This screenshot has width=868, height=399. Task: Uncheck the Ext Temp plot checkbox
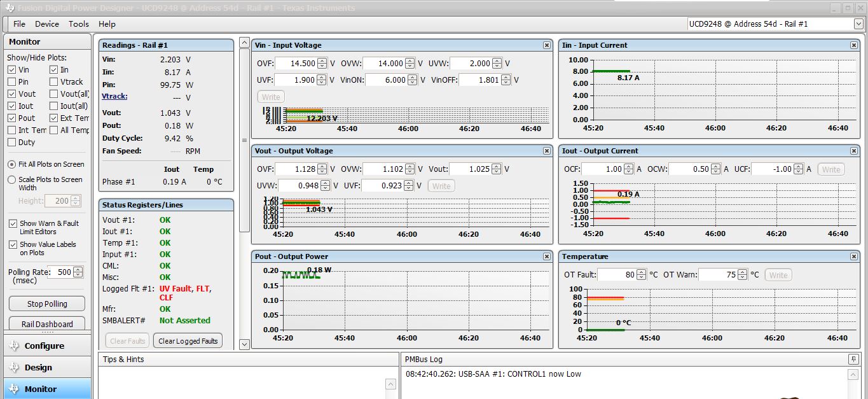point(54,118)
